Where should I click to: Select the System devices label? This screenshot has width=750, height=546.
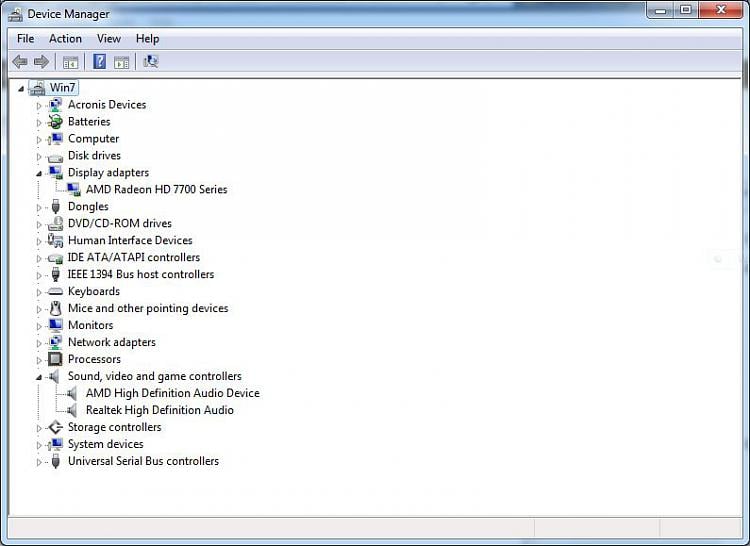[x=105, y=444]
